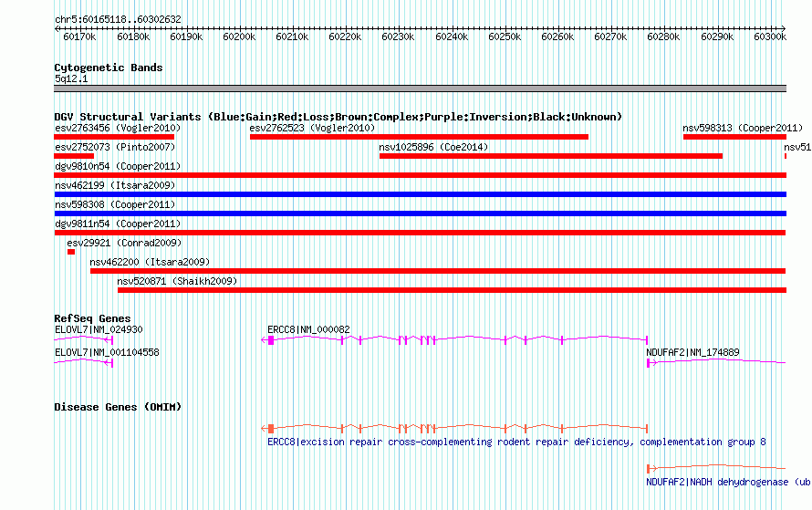Select the ELOVL7 NM_001104558 transcript glyph
The image size is (812, 510).
(82, 362)
